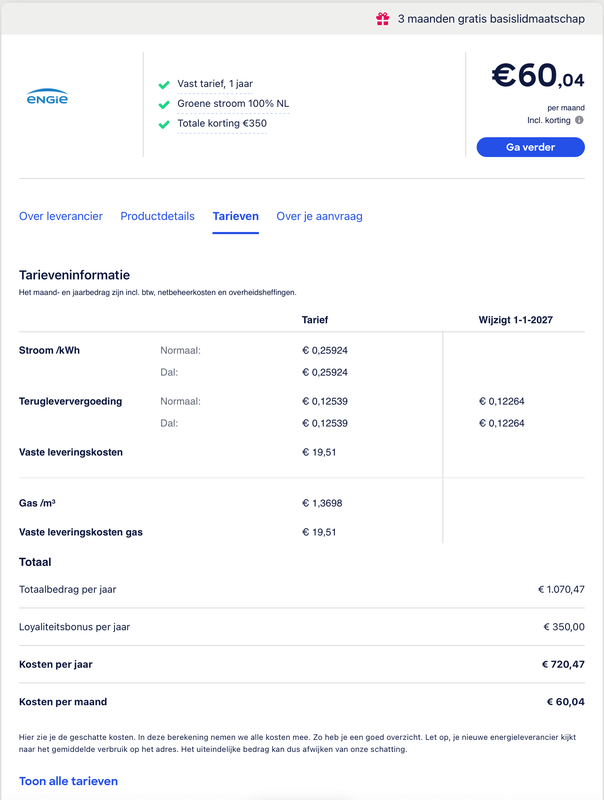Image resolution: width=604 pixels, height=800 pixels.
Task: Click green checkmark beside Vast tarief
Action: [164, 85]
